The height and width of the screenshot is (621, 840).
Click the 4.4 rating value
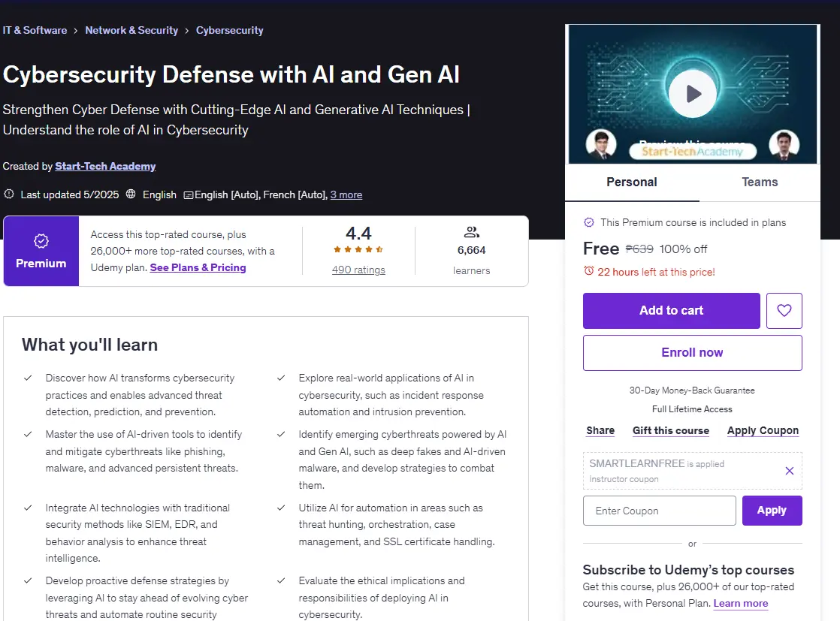(x=358, y=234)
